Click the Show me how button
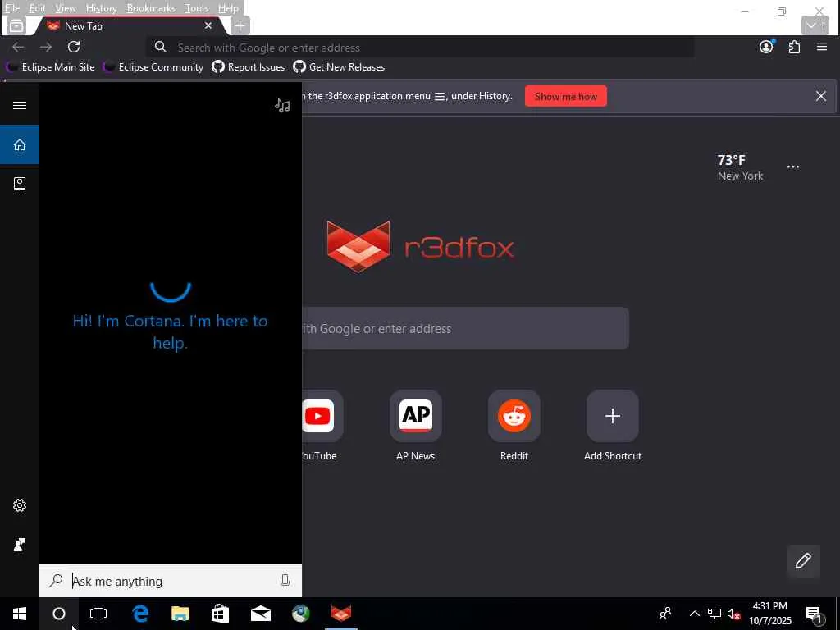 pos(566,97)
